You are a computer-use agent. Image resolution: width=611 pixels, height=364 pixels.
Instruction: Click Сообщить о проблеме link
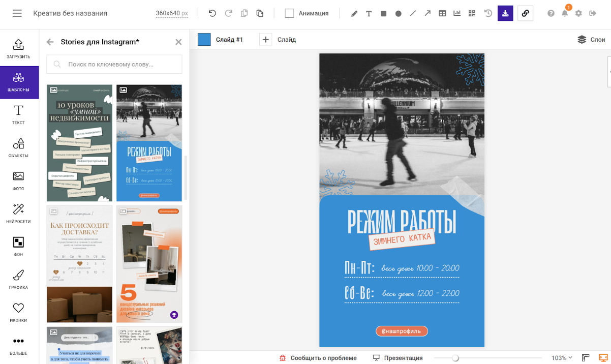pos(318,358)
